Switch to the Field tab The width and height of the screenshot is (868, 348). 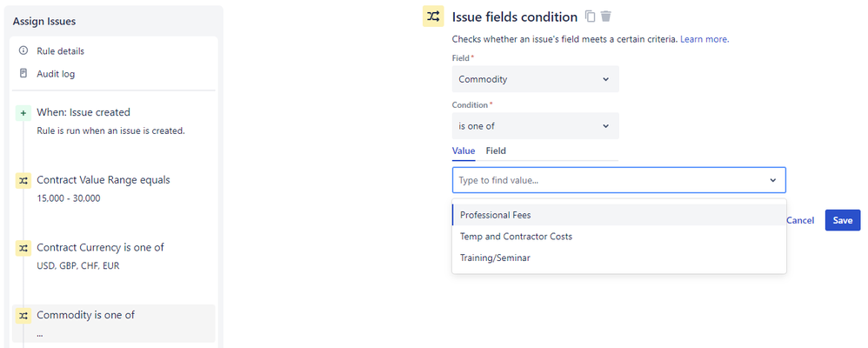point(496,151)
